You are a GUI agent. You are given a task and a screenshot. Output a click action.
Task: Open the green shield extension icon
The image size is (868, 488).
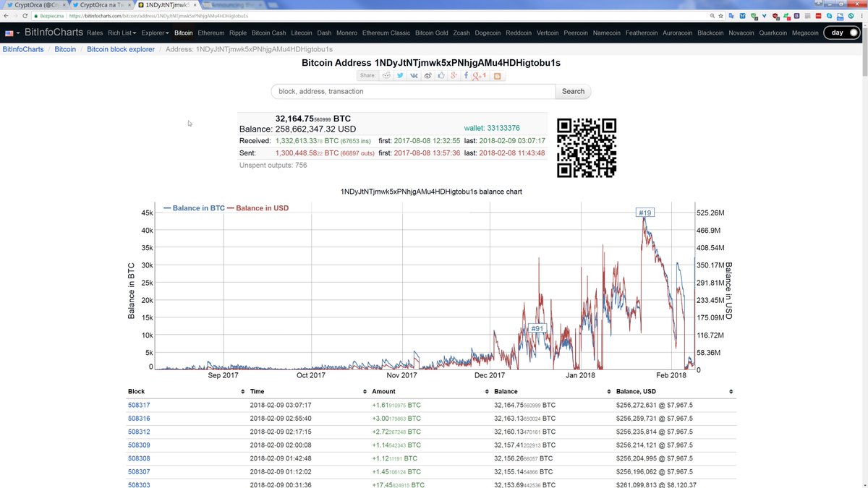pos(754,16)
